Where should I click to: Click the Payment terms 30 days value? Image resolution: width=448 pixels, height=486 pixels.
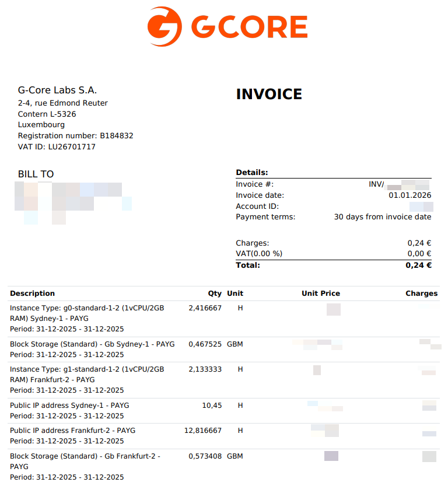click(x=383, y=217)
